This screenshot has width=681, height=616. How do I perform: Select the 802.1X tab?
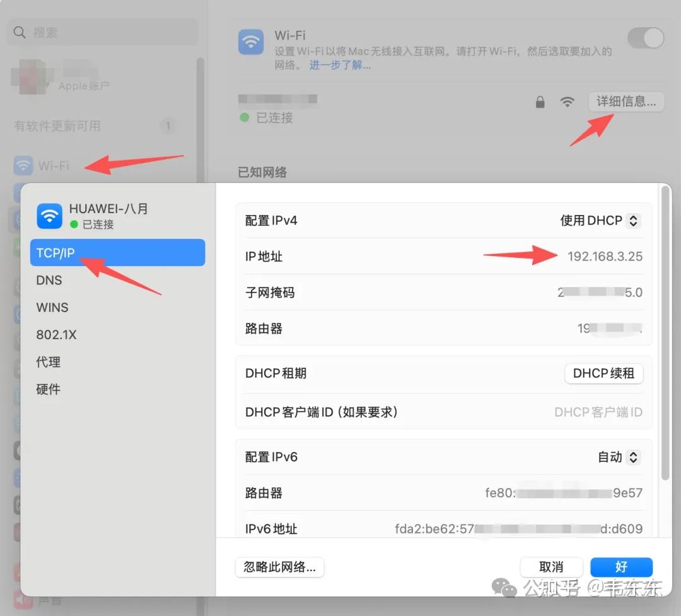[56, 335]
